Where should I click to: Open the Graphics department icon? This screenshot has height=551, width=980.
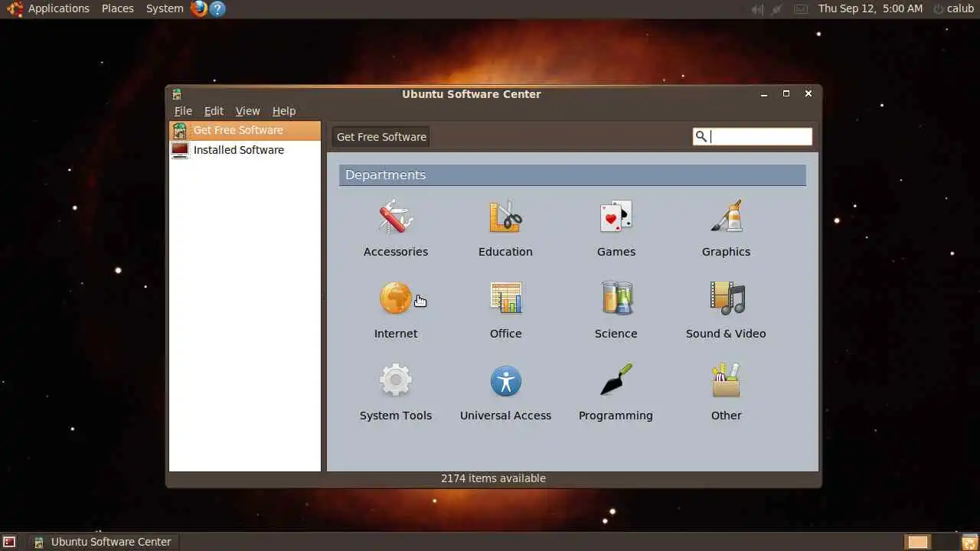click(727, 217)
